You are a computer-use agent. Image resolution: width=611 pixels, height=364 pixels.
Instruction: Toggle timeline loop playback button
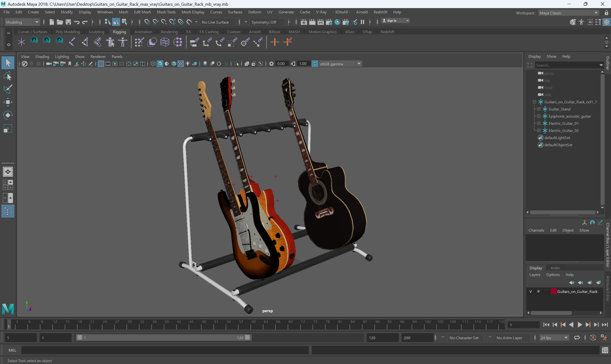pos(577,338)
